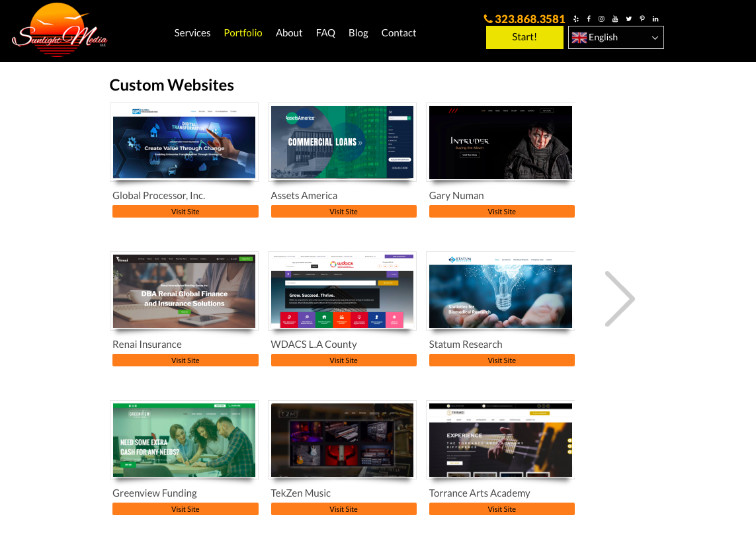Open the Torrance Arts Academy thumbnail
Screen dimensions: 756x537
pyautogui.click(x=501, y=440)
